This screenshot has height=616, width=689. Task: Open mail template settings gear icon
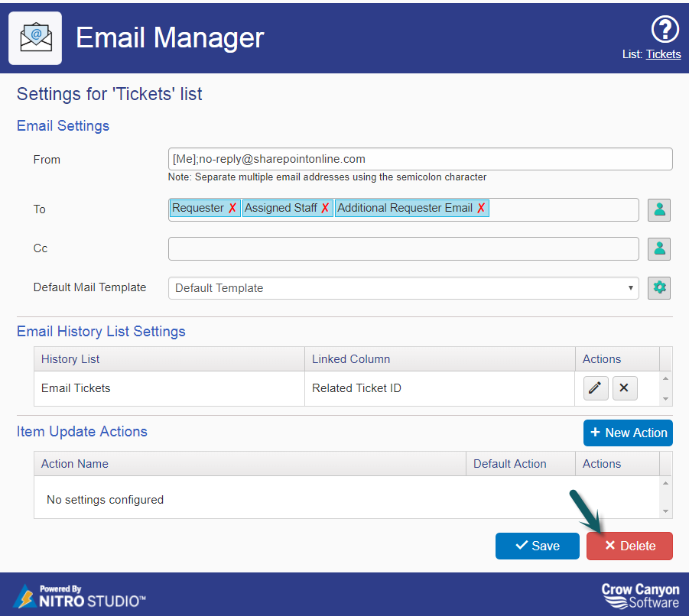point(658,288)
